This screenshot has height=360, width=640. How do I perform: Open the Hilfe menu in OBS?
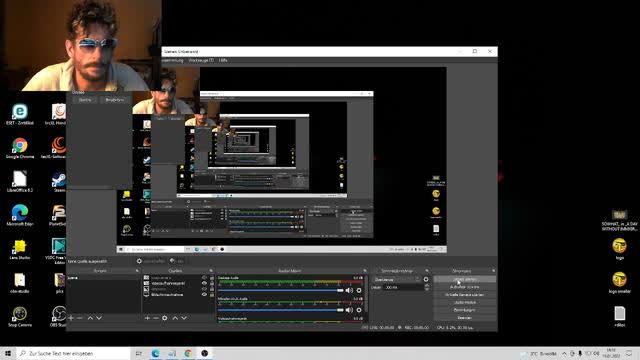coord(223,60)
